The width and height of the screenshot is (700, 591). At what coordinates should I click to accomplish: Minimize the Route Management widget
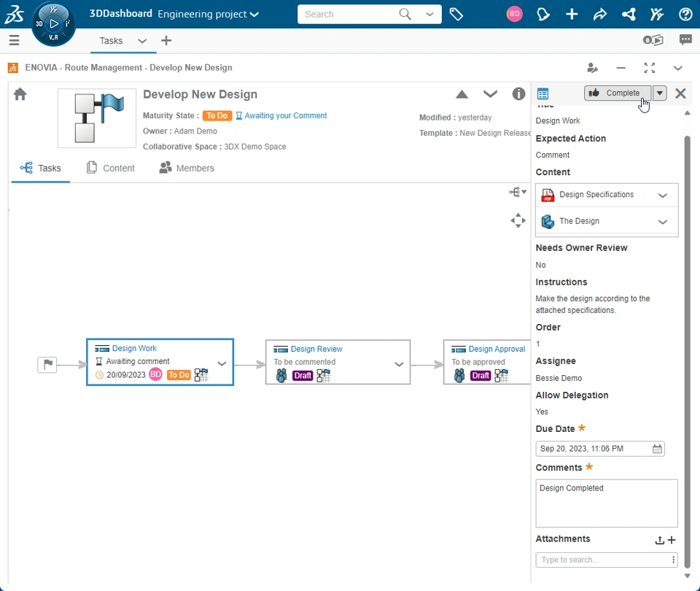[x=621, y=68]
